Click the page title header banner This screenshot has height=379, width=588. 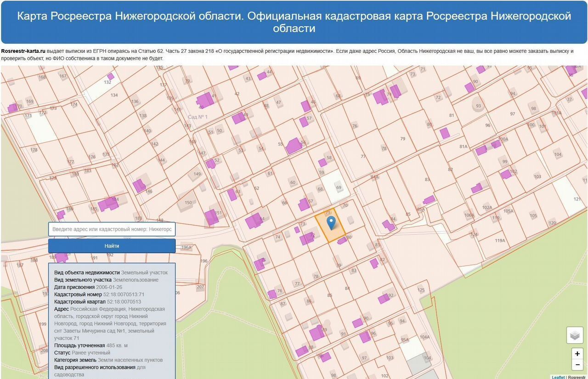click(294, 22)
